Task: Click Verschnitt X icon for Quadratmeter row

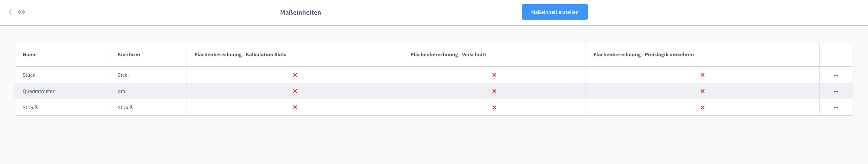Action: click(x=494, y=91)
